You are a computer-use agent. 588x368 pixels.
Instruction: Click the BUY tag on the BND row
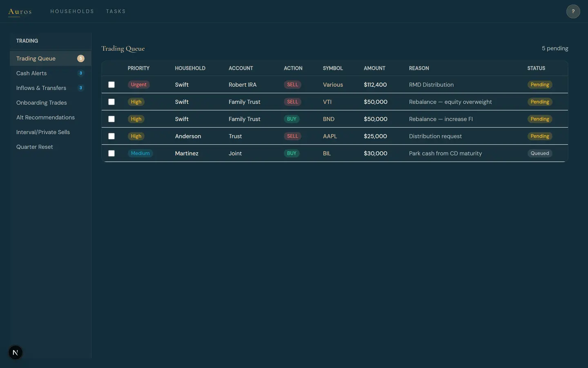click(292, 119)
